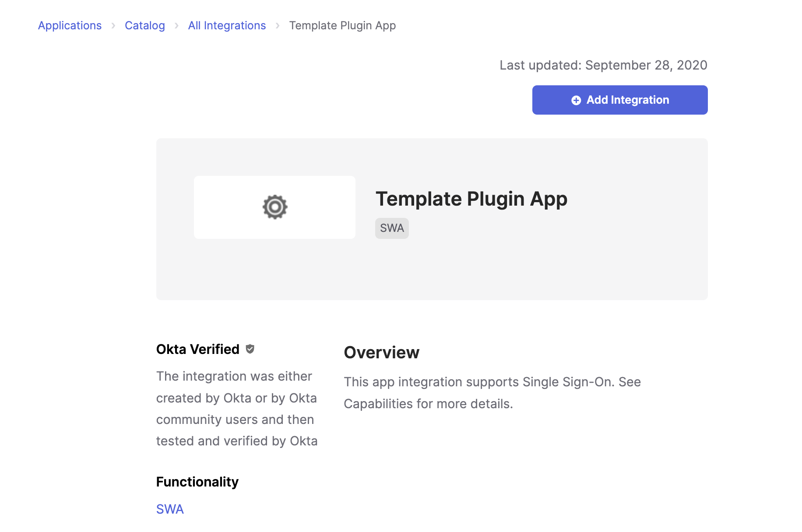This screenshot has width=802, height=532.
Task: Select Template Plugin App in the breadcrumb
Action: [342, 25]
